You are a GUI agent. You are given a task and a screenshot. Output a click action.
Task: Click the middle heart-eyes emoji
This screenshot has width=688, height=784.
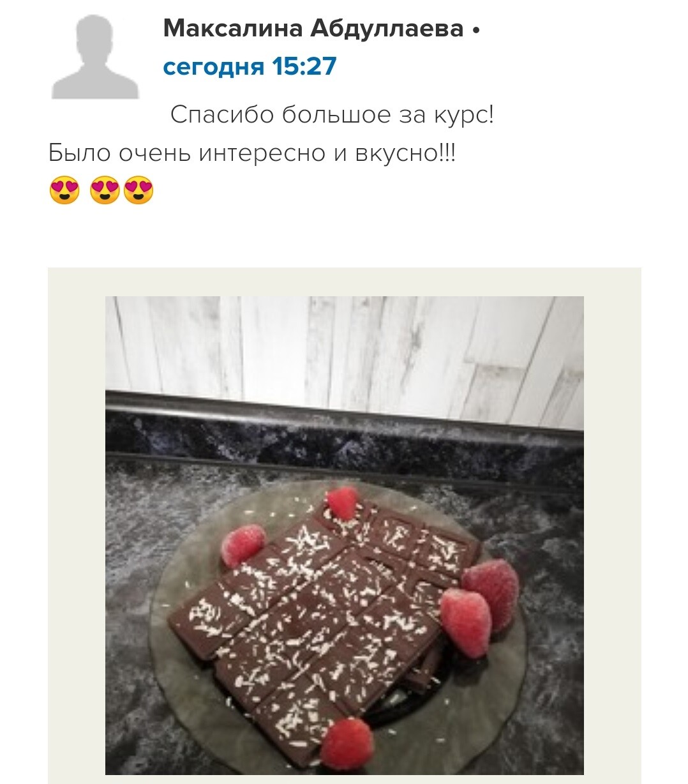pos(105,190)
